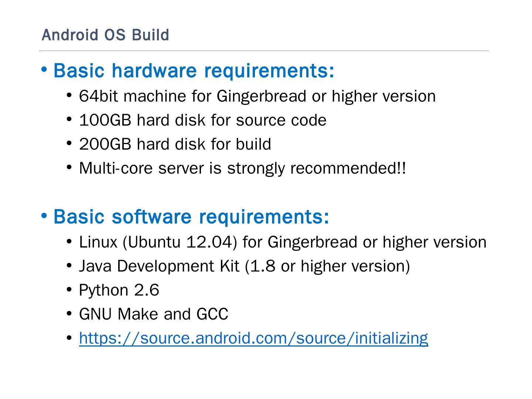Viewport: 532px width, 399px height.
Task: Click the '100GB hard disk for source code' line
Action: click(x=202, y=120)
